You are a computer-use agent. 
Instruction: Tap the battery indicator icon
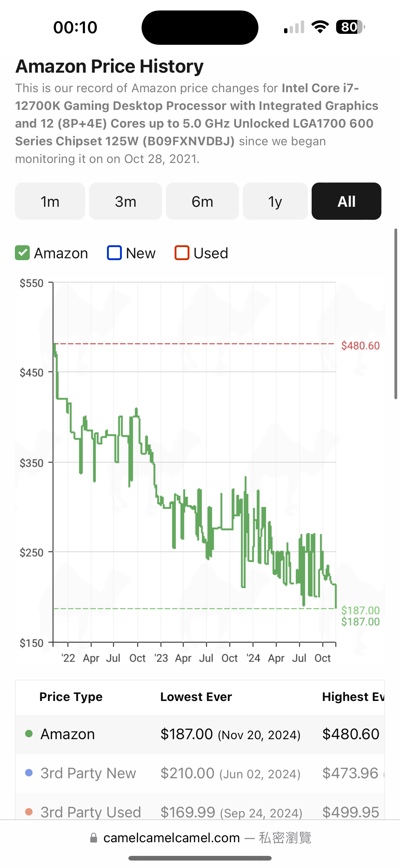pos(350,27)
